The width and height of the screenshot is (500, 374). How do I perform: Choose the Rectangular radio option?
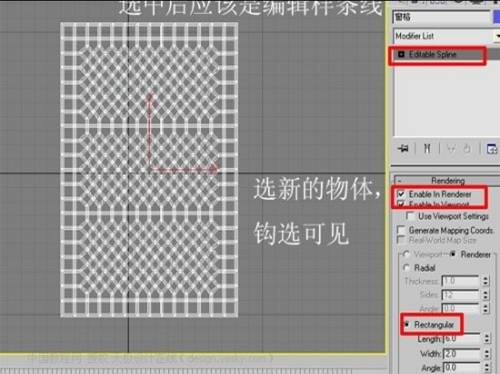point(407,324)
